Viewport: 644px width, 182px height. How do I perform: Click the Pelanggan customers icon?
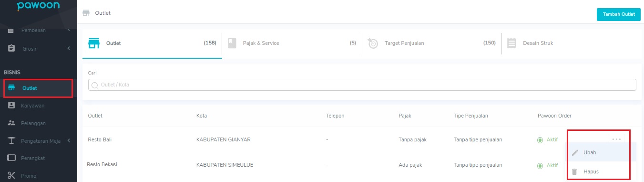click(x=11, y=123)
